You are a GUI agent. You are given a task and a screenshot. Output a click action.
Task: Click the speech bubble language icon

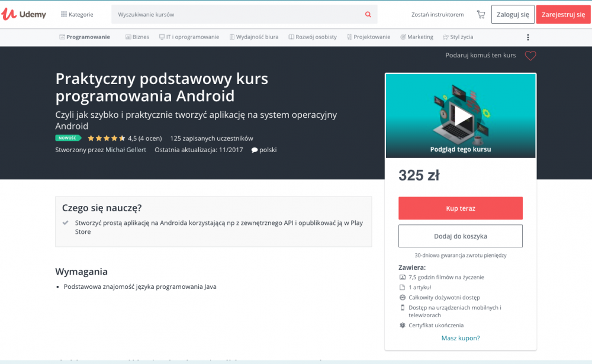(255, 150)
